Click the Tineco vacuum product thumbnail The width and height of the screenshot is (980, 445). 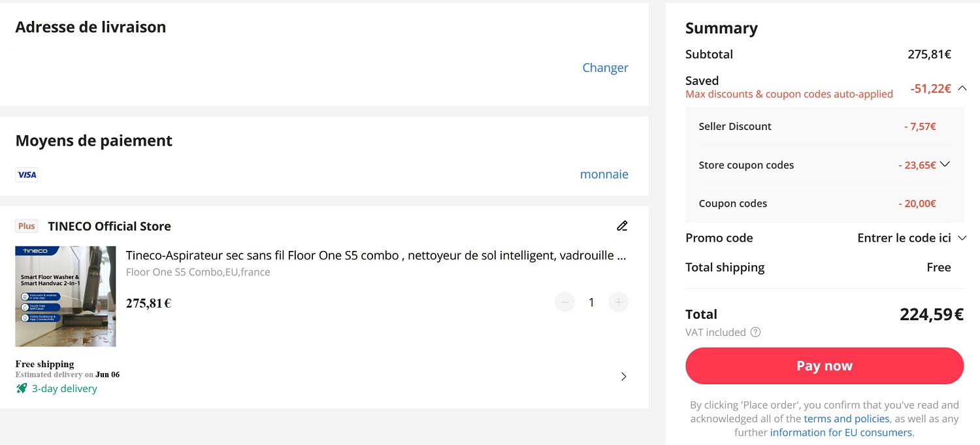click(65, 296)
